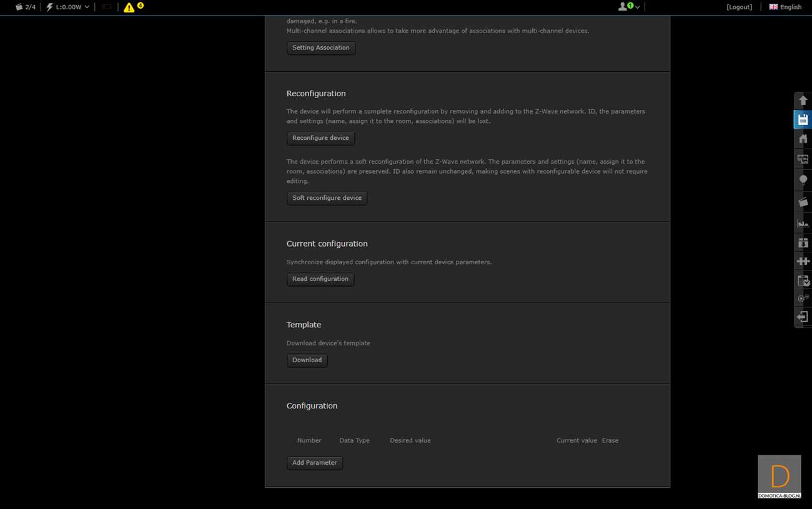Click the lightning bolt power icon
This screenshot has height=509, width=812.
[x=49, y=7]
